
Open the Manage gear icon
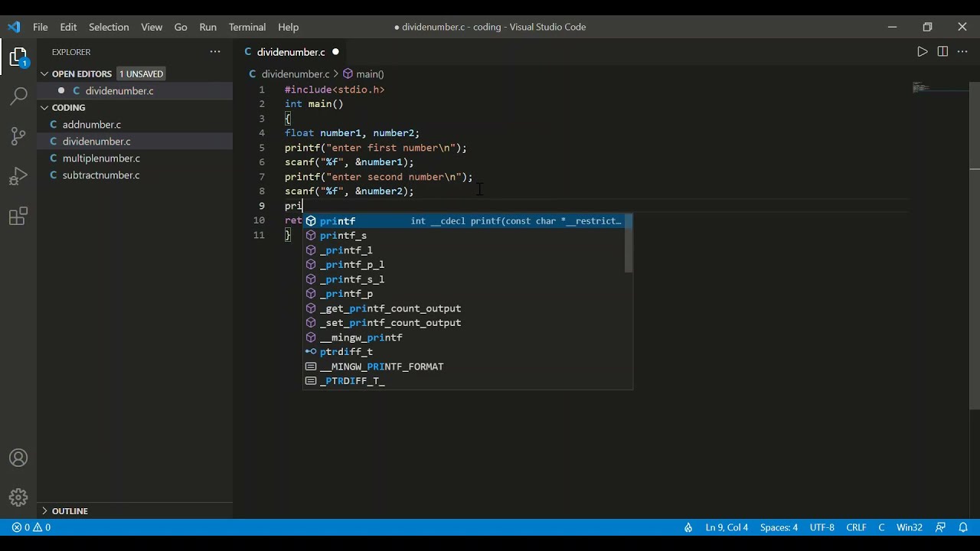(x=18, y=497)
